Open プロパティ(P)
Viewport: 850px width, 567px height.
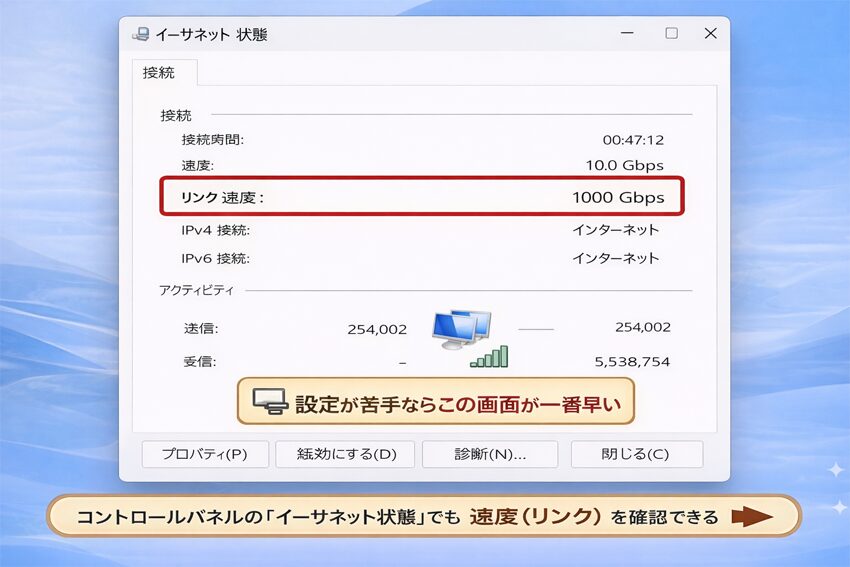[x=205, y=454]
